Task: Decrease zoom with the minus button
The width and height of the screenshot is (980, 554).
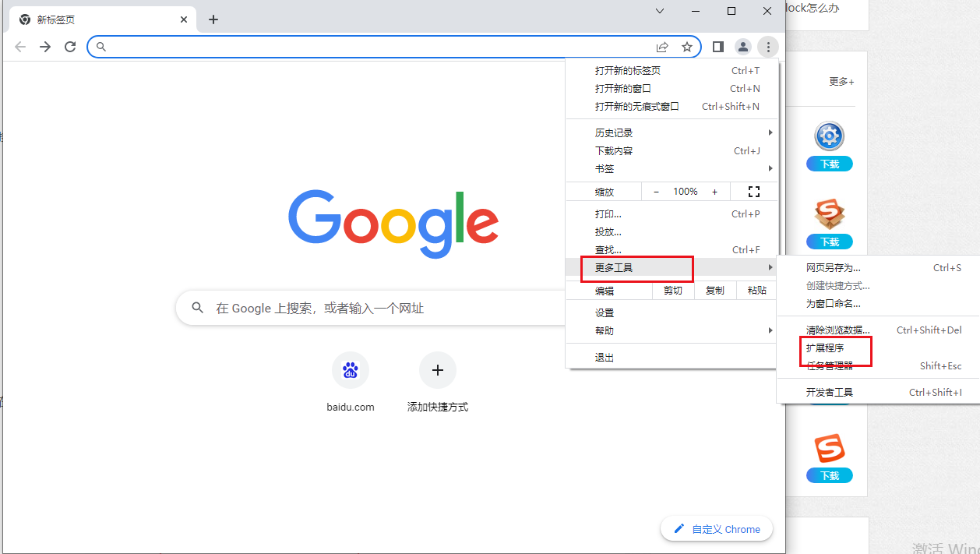Action: (656, 192)
